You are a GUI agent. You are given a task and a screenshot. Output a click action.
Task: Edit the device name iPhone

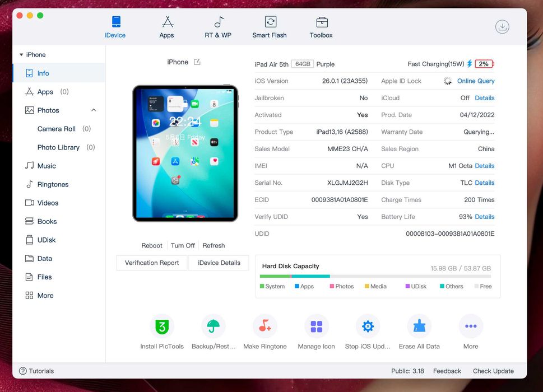point(197,62)
